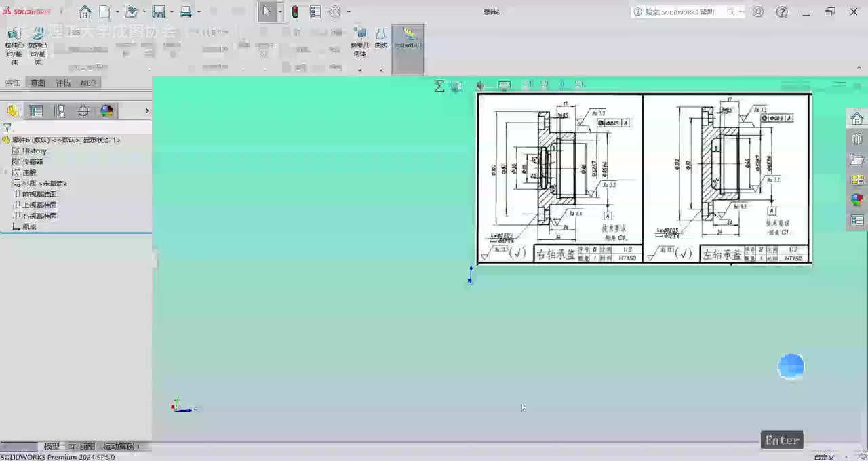This screenshot has width=868, height=461.
Task: Open an existing file icon
Action: click(x=131, y=12)
